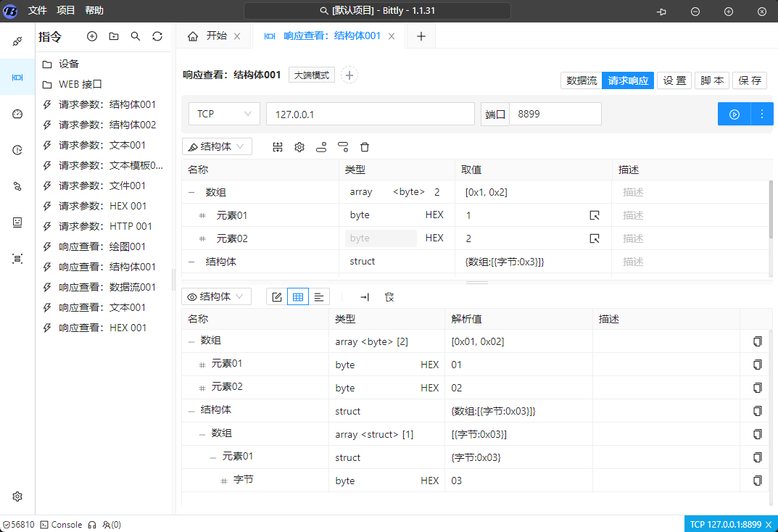778x532 pixels.
Task: Copy the parsed value of 元素01 row
Action: (758, 365)
